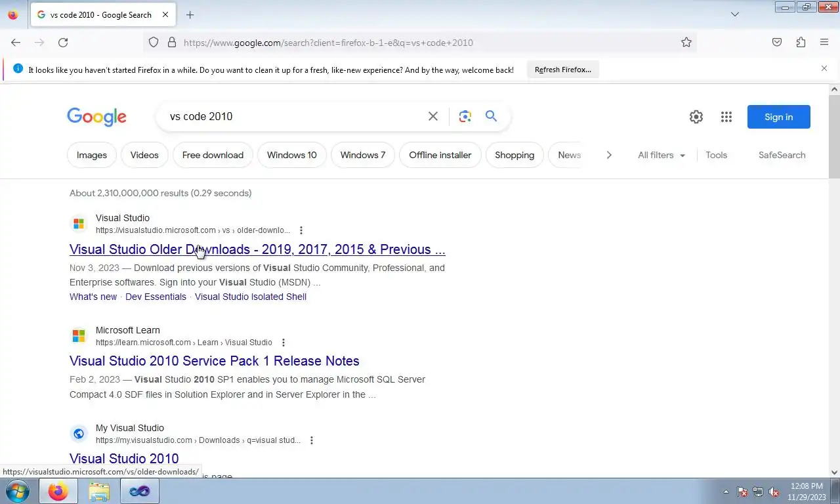The image size is (840, 504).
Task: Open the Windows Start menu
Action: click(18, 491)
